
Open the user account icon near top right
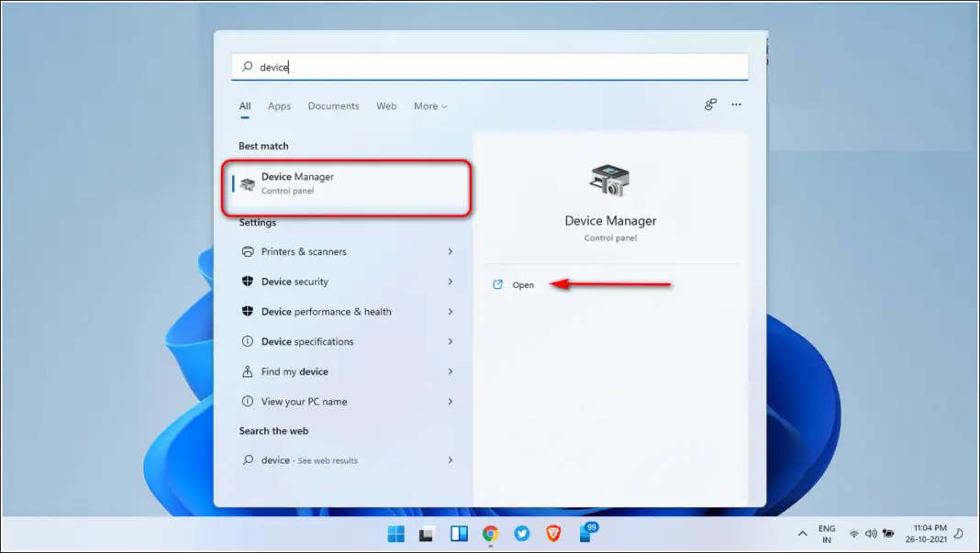pos(710,105)
